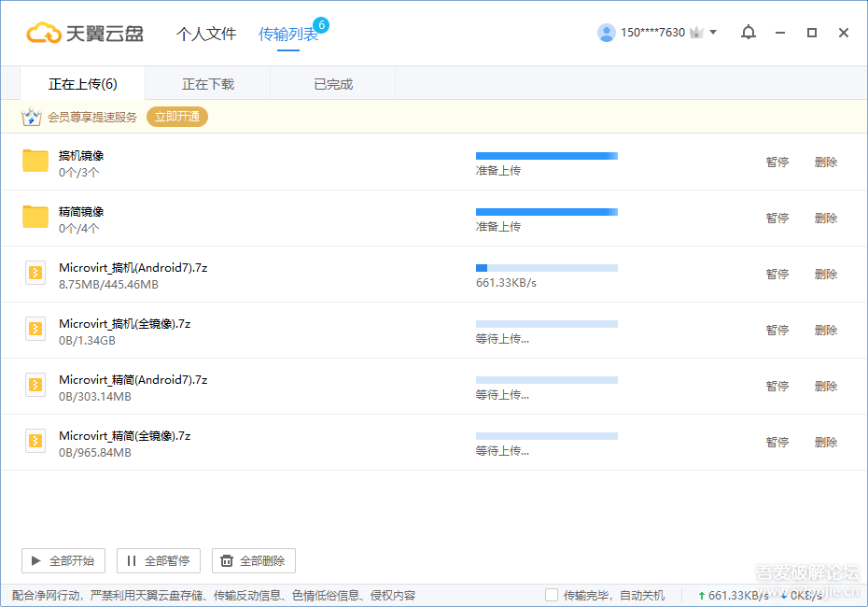
Task: Pause Microvirt_精简(Android7).7z upload
Action: [x=777, y=386]
